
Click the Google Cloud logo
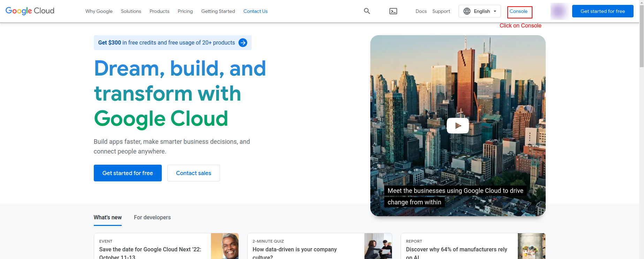point(30,11)
